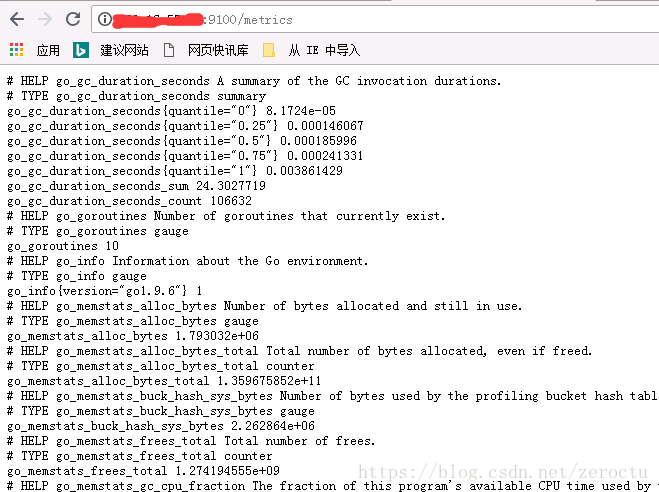Click go_gc_duration_seconds_count 106632 line

tap(129, 201)
